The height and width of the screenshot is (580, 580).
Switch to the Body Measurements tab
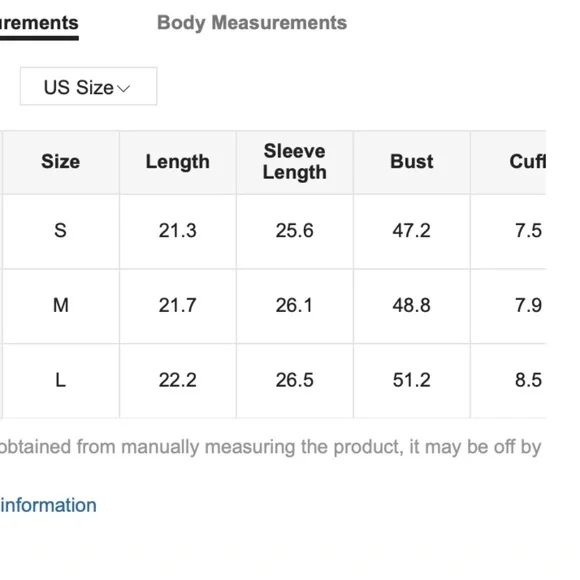pos(252,23)
